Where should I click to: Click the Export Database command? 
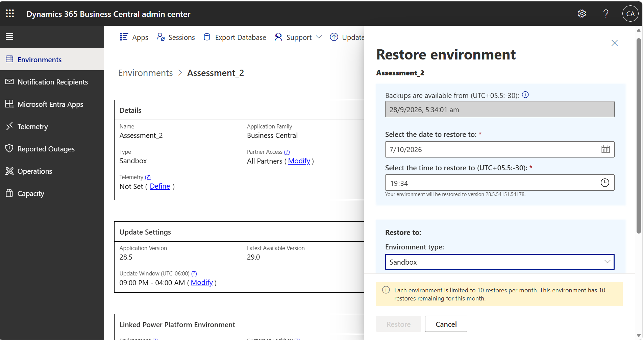pos(235,37)
